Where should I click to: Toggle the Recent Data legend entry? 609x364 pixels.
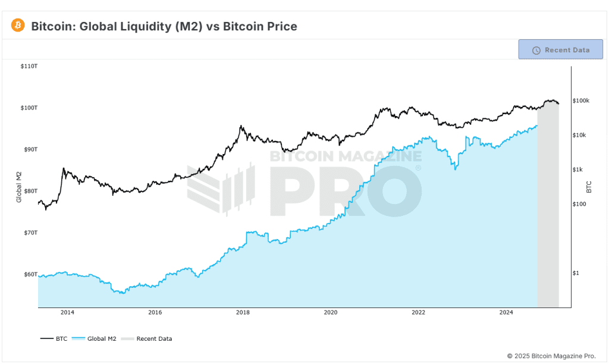tap(146, 338)
